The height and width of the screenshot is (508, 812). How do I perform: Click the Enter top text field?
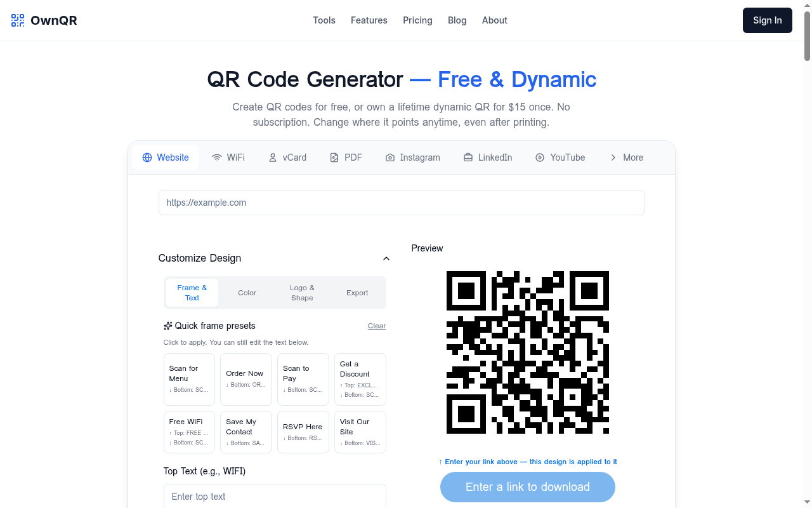(275, 496)
